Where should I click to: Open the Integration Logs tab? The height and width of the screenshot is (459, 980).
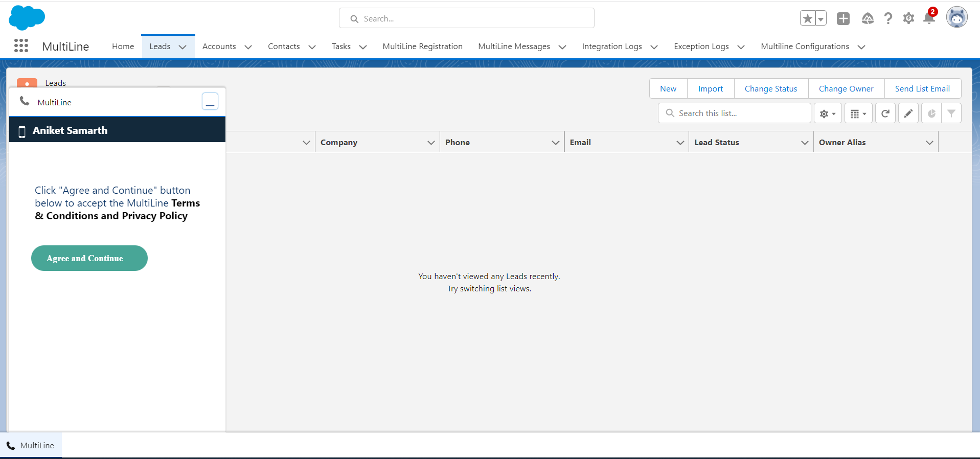(x=612, y=47)
